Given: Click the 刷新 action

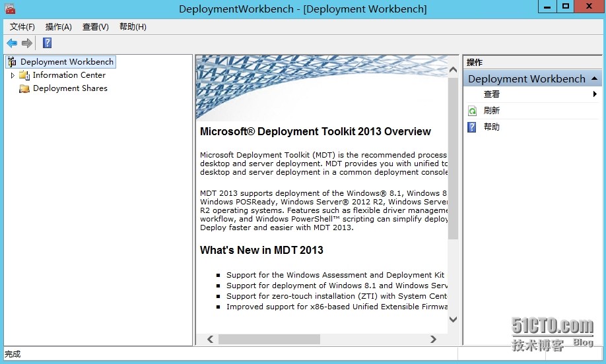Looking at the screenshot, I should (491, 111).
